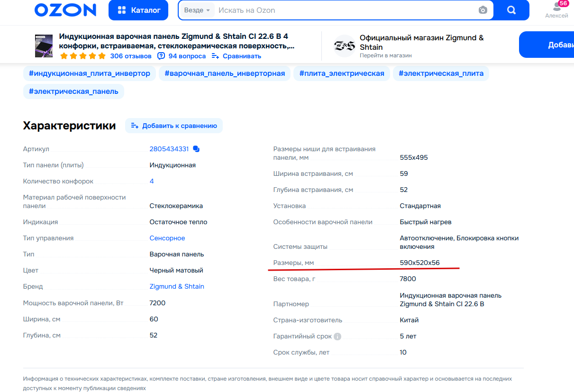Click the Стандартная installation value
Viewport: 574px width, 392px height.
coord(420,206)
